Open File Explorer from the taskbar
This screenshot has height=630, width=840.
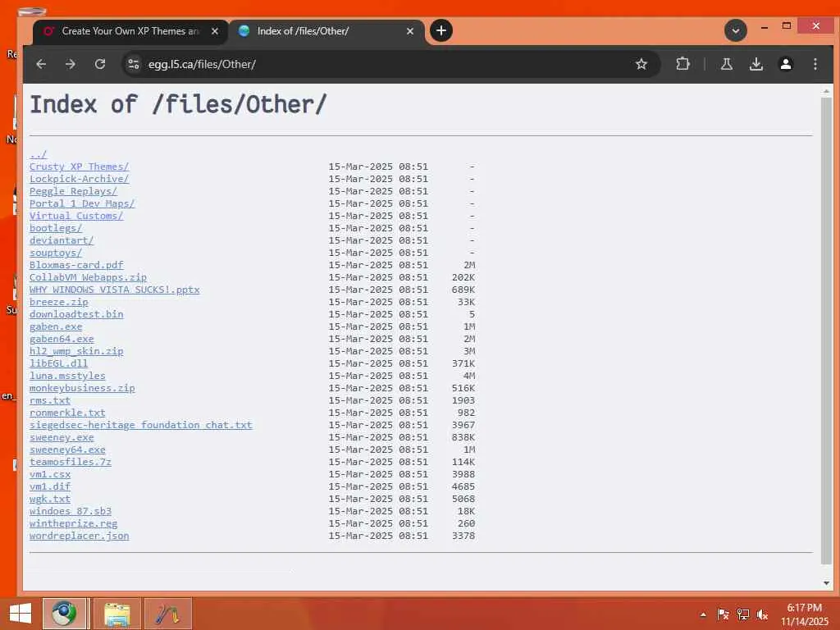[116, 614]
